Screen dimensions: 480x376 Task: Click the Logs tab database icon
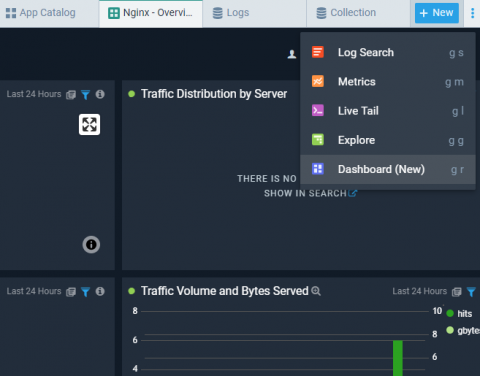point(218,13)
